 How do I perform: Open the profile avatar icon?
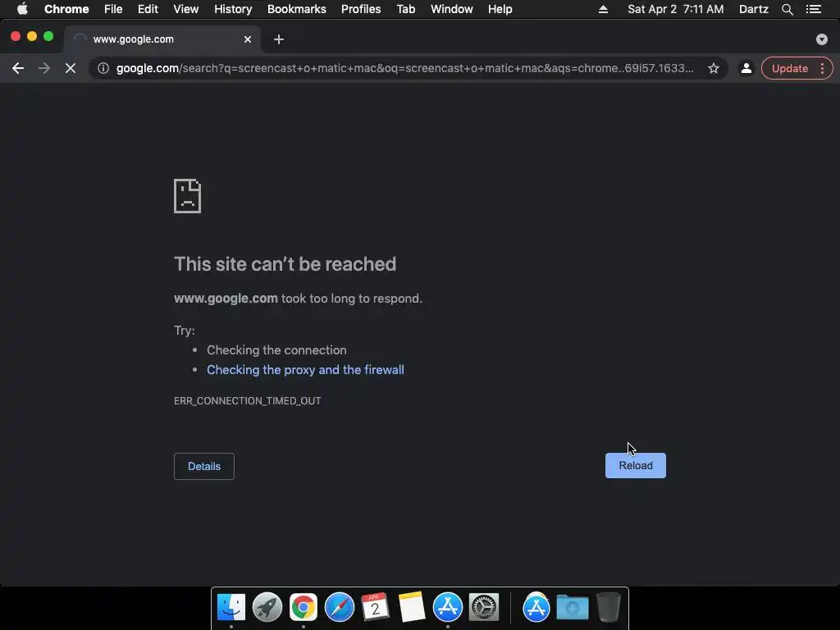point(746,68)
